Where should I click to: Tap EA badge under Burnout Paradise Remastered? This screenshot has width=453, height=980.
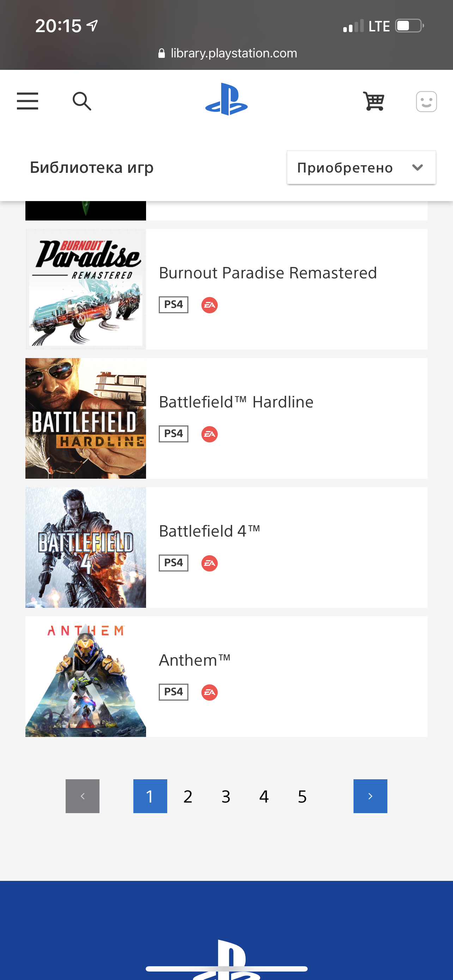point(209,305)
